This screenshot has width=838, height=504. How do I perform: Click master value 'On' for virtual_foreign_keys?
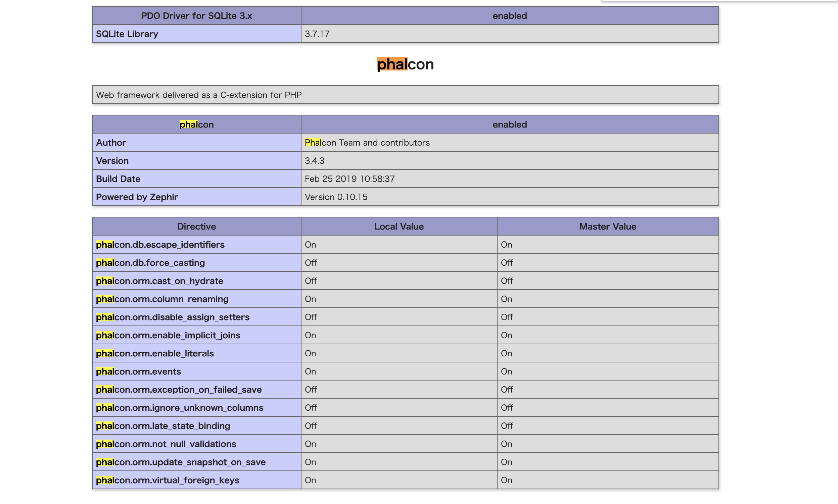pos(506,480)
